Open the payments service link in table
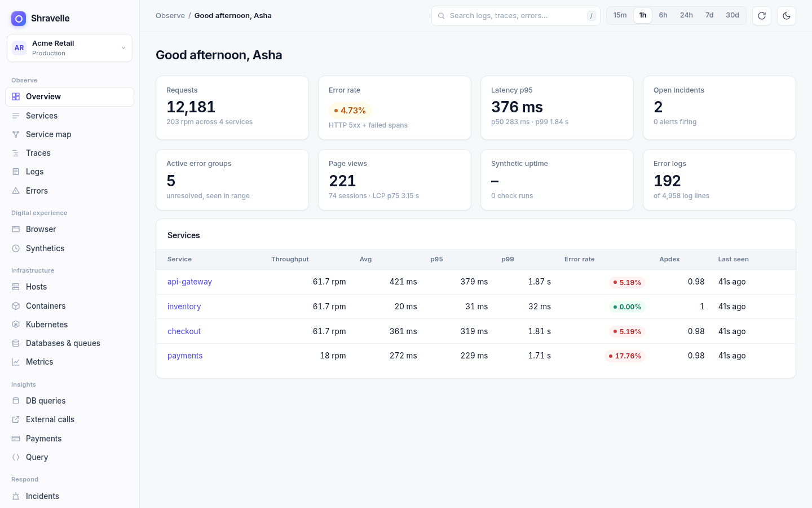The height and width of the screenshot is (508, 812). [185, 356]
